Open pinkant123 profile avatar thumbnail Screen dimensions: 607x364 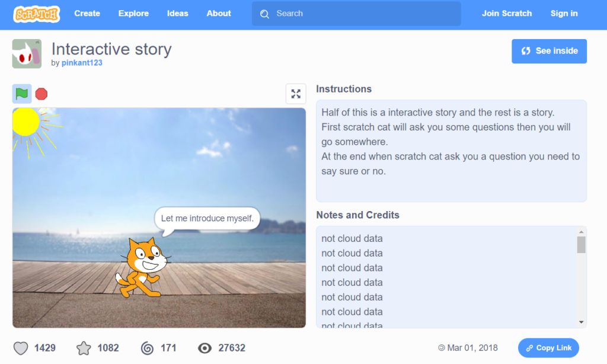27,54
